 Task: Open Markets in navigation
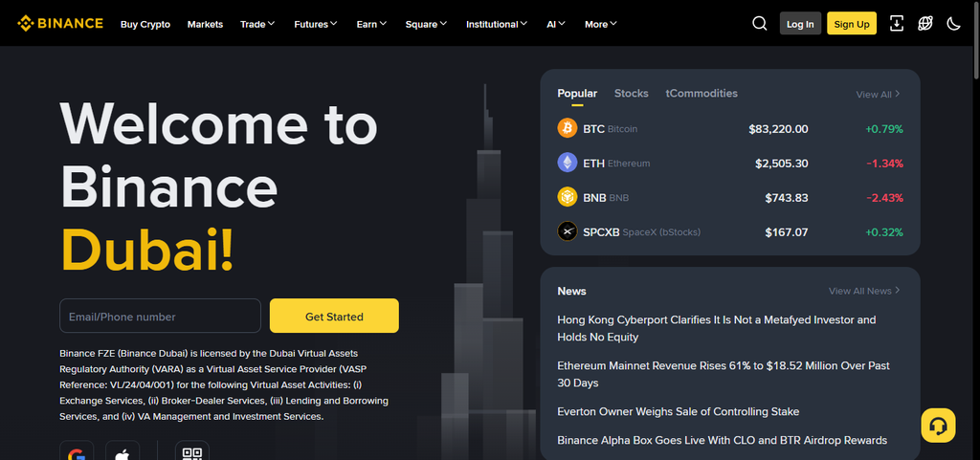pyautogui.click(x=205, y=24)
